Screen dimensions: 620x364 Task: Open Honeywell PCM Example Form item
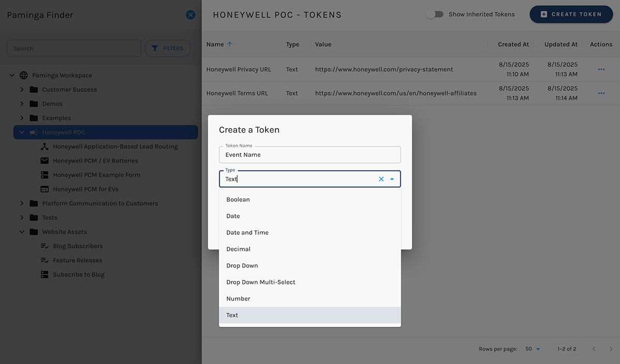pyautogui.click(x=97, y=175)
